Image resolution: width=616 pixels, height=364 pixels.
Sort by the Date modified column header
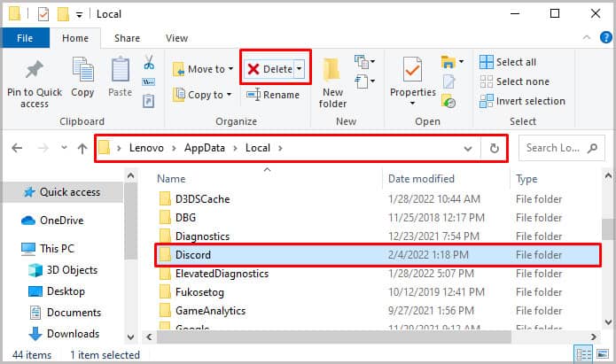pyautogui.click(x=421, y=179)
